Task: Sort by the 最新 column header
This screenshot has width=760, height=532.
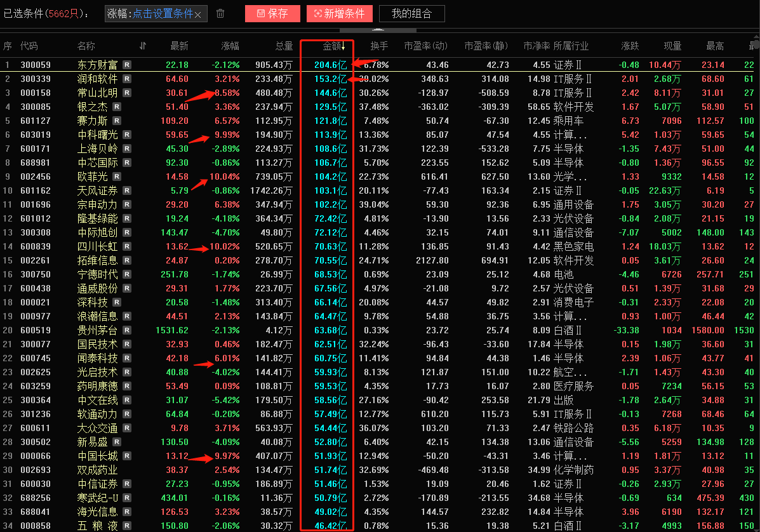Action: (x=179, y=46)
